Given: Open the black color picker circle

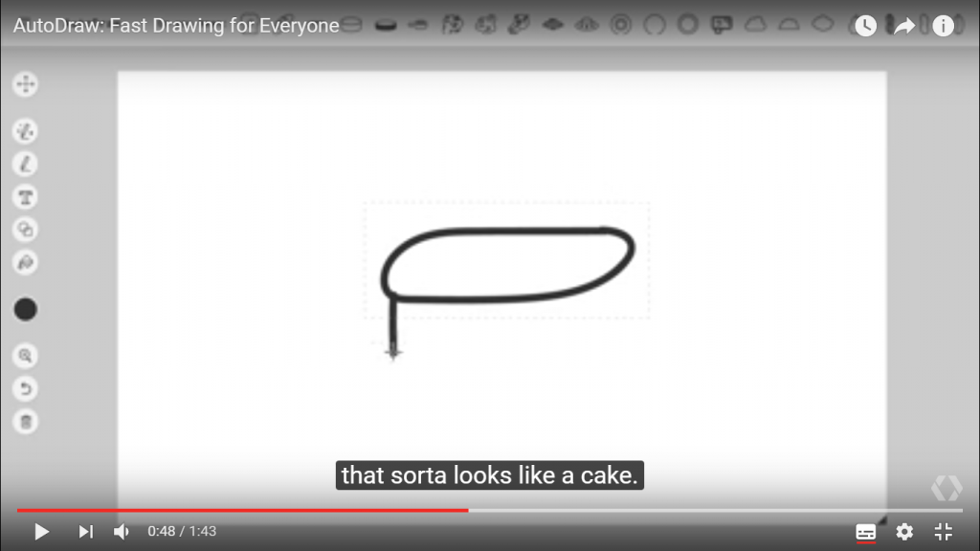Looking at the screenshot, I should pyautogui.click(x=26, y=309).
